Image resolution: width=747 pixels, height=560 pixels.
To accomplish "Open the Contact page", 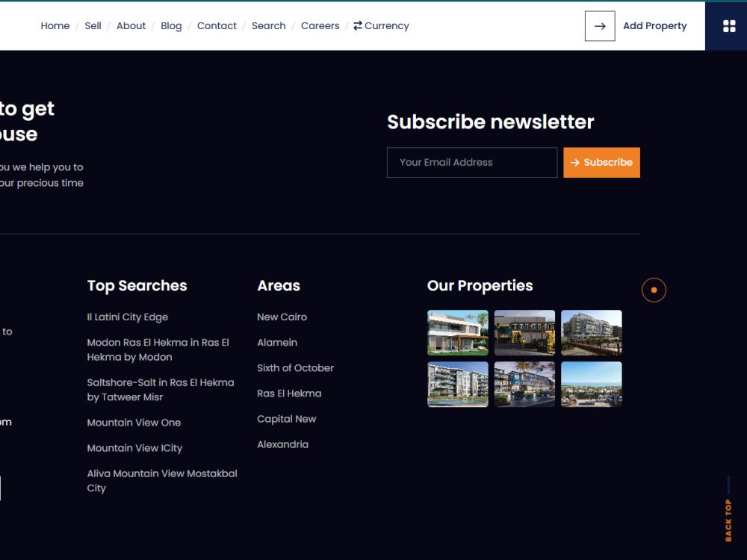I will click(217, 25).
